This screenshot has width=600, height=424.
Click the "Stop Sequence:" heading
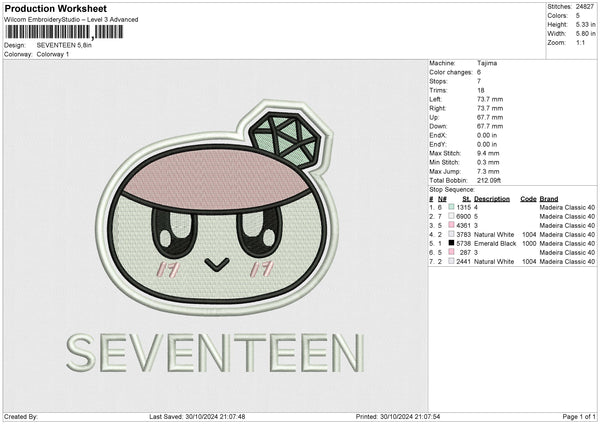452,190
